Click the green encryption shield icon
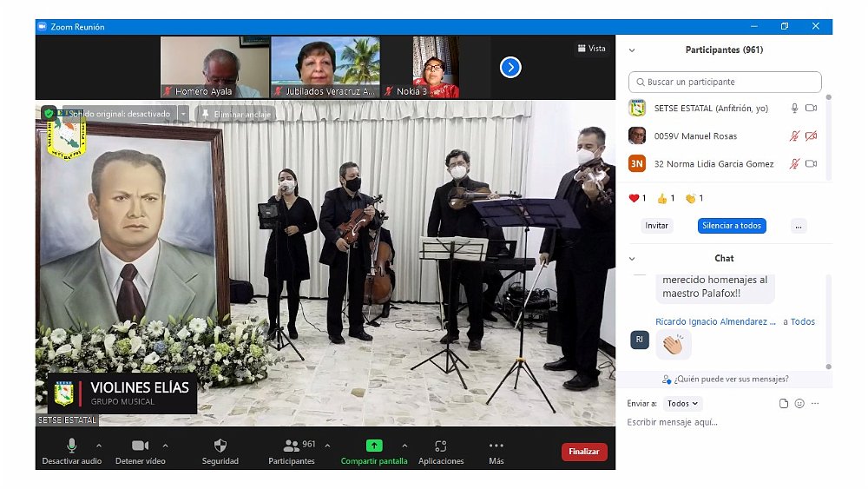Screen dimensions: 868x489 (x=49, y=114)
